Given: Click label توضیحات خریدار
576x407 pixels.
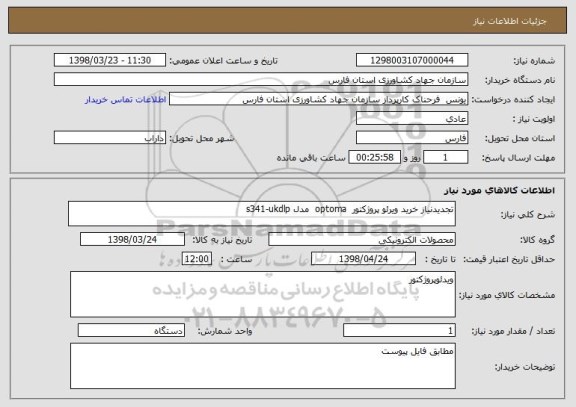Looking at the screenshot, I should coord(525,367).
